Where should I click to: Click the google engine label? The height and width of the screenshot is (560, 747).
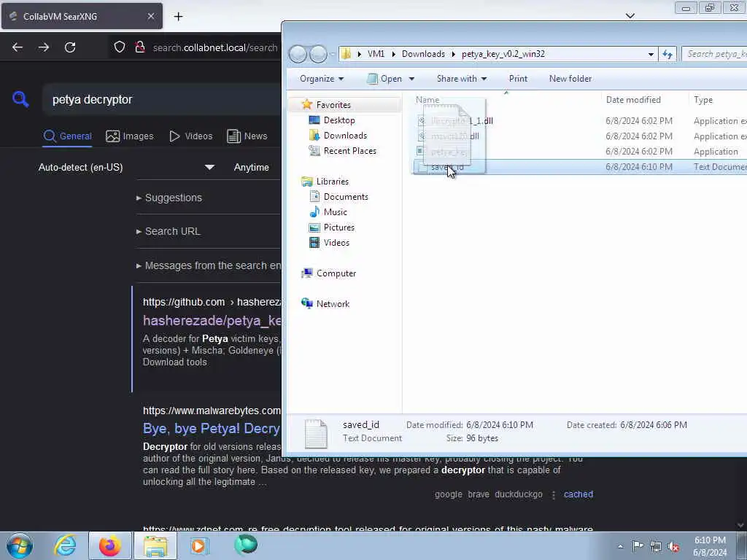[x=449, y=494]
